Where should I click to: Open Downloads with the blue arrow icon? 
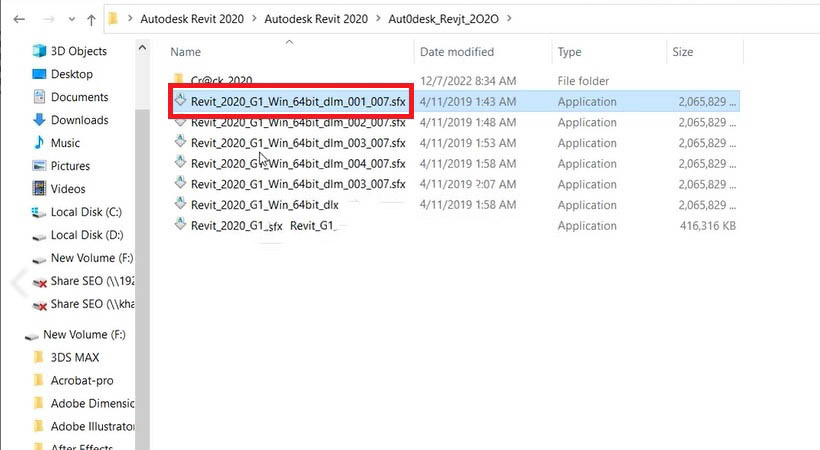[x=39, y=120]
